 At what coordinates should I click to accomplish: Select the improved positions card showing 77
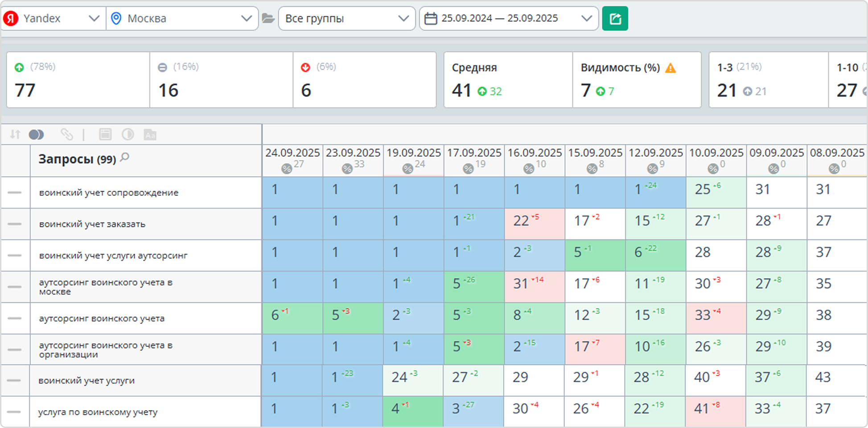(78, 80)
